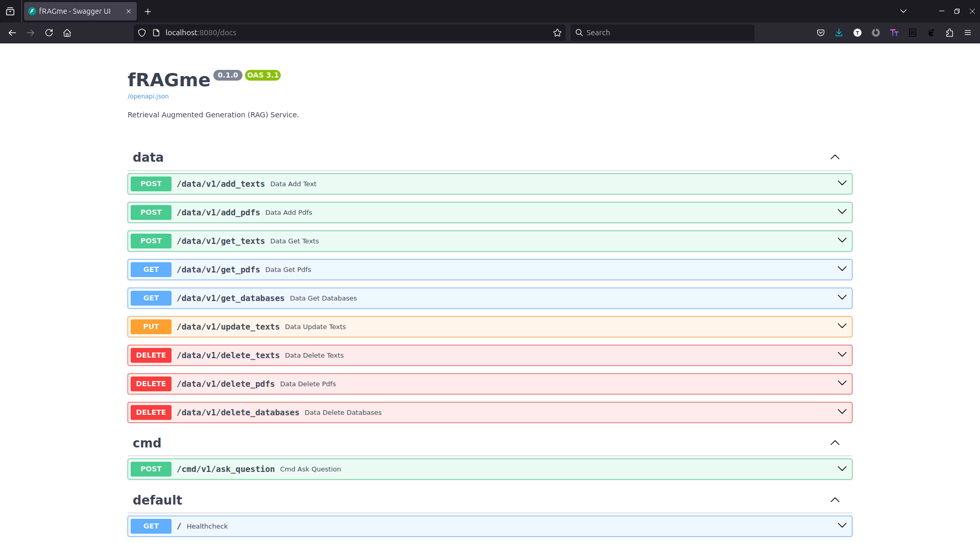Open the /openapi.json link
980x551 pixels.
(148, 95)
